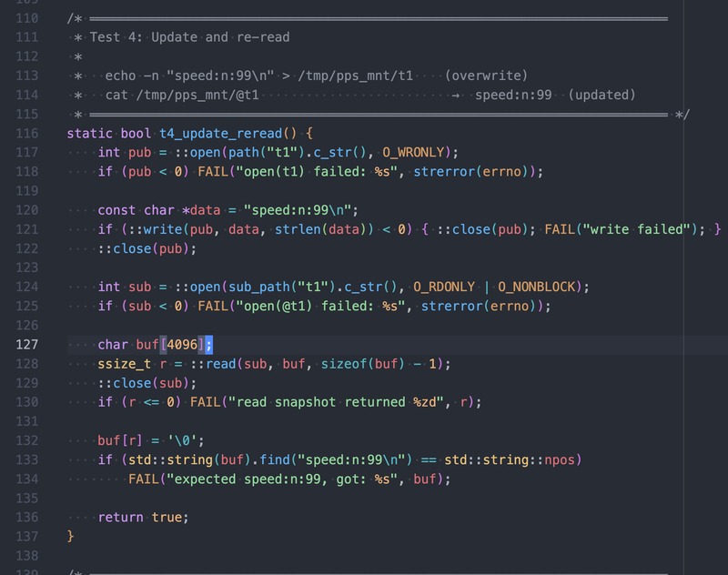Click the (updated) comment text
728x575 pixels.
(x=602, y=96)
